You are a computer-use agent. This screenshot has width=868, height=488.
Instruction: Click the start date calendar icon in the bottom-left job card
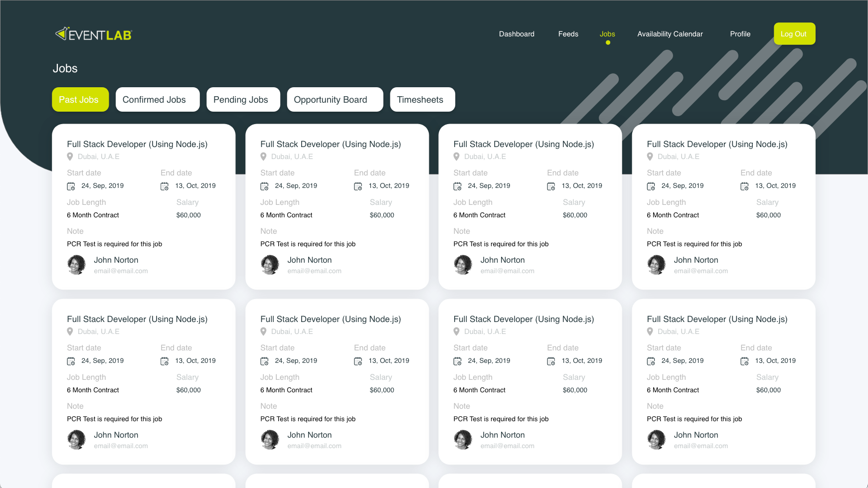[x=71, y=361]
